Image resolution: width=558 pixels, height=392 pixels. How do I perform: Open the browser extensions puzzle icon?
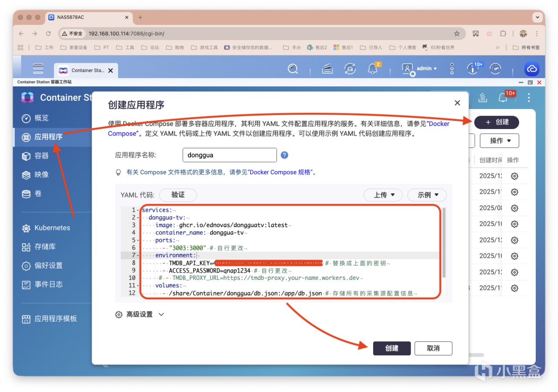pos(503,34)
